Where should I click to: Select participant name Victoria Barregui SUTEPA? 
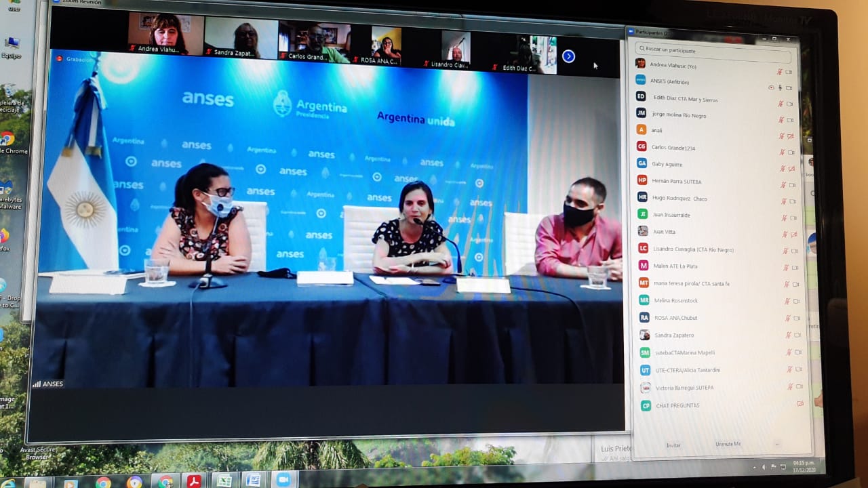tap(684, 388)
